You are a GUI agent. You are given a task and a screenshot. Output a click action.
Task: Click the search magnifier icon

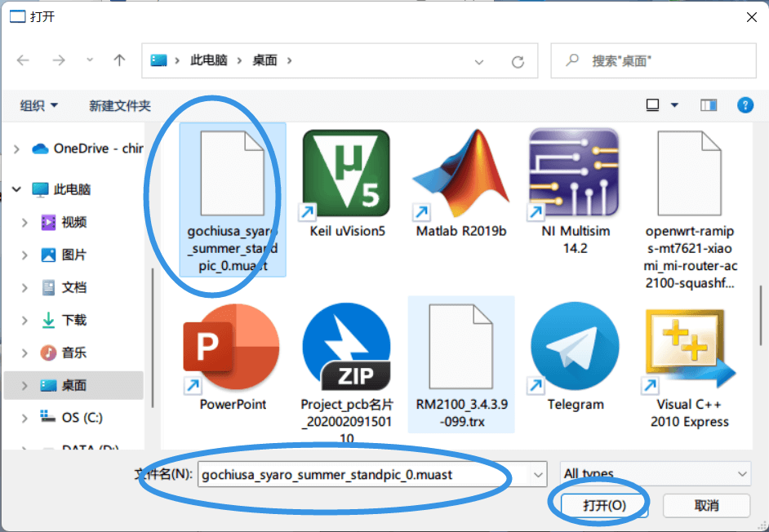[x=571, y=60]
